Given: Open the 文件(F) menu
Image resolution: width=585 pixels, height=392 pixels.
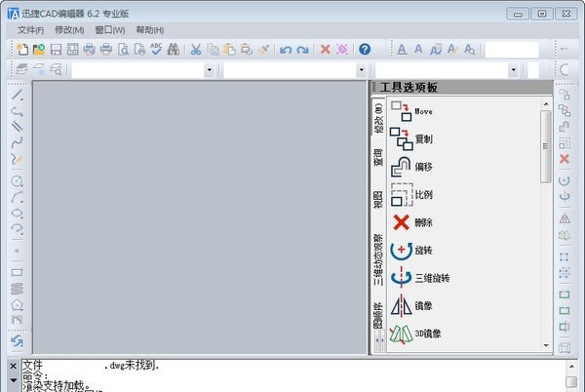Looking at the screenshot, I should (x=30, y=30).
